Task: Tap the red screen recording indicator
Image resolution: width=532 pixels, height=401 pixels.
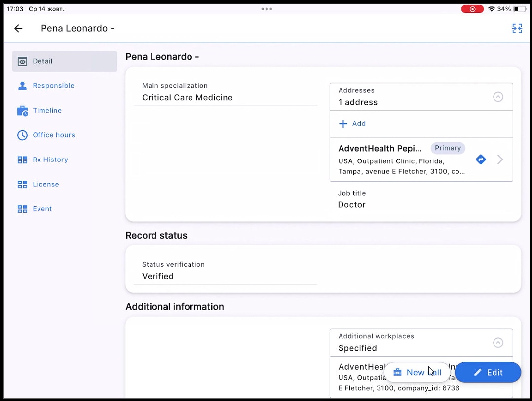Action: coord(472,9)
